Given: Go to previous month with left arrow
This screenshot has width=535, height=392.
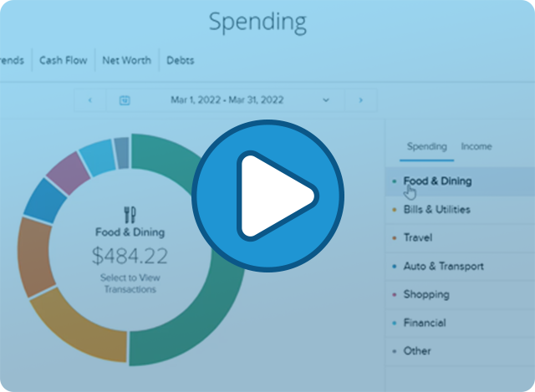Looking at the screenshot, I should point(90,100).
